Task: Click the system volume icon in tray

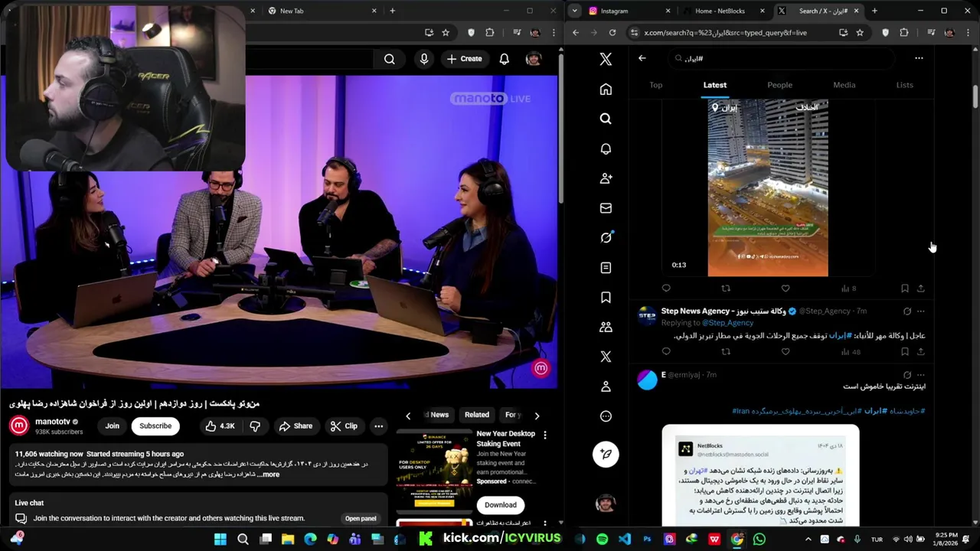Action: [908, 540]
